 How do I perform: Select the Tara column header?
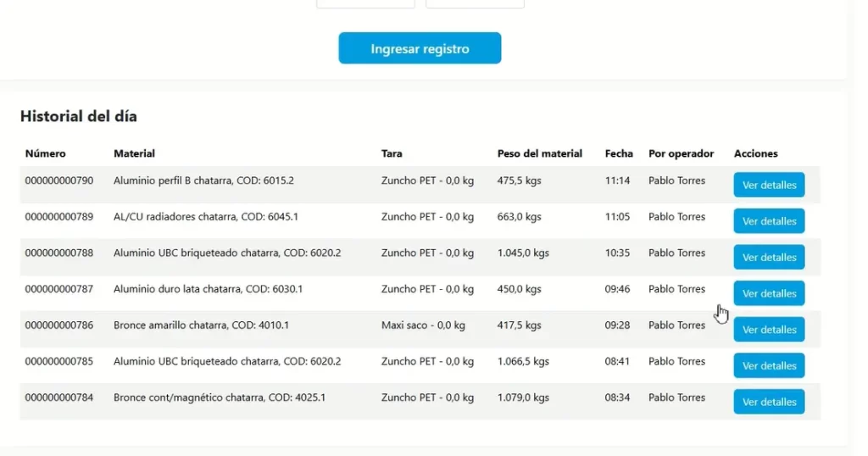pos(392,153)
